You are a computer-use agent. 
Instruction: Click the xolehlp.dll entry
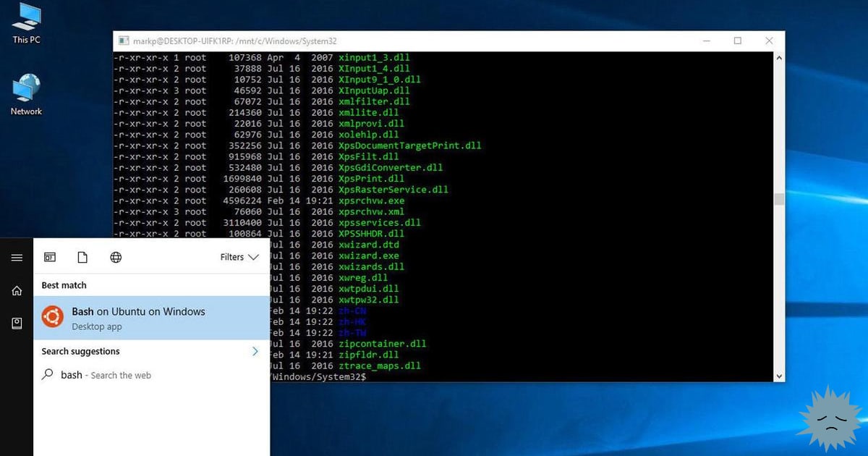(x=369, y=135)
